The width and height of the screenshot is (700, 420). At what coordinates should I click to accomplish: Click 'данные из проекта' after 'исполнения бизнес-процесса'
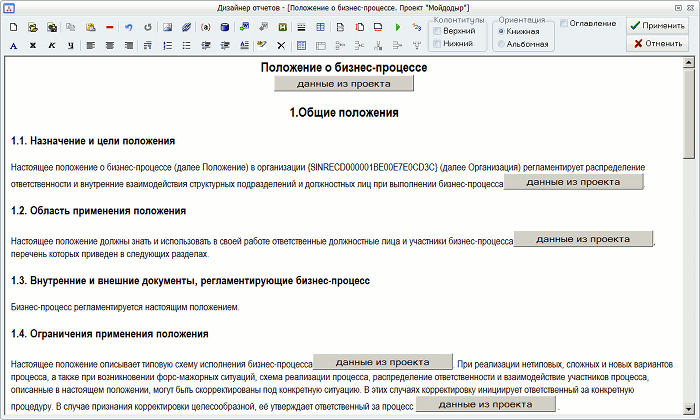383,362
